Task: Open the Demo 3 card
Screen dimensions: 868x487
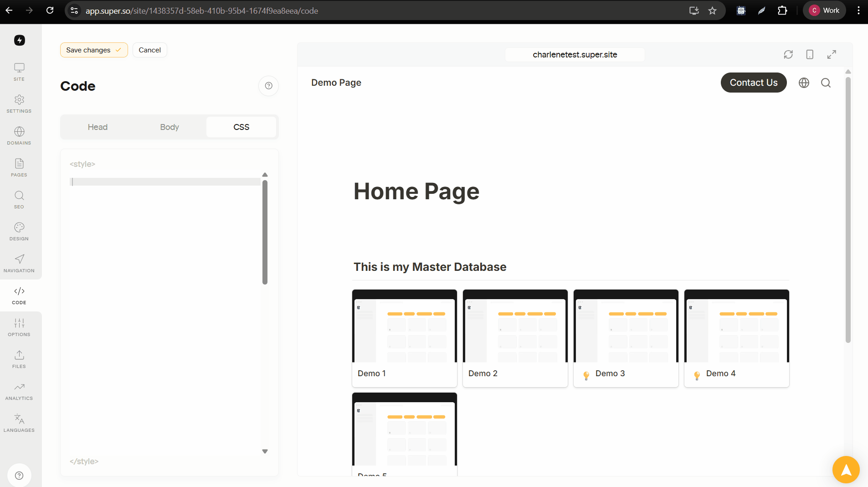Action: (626, 338)
